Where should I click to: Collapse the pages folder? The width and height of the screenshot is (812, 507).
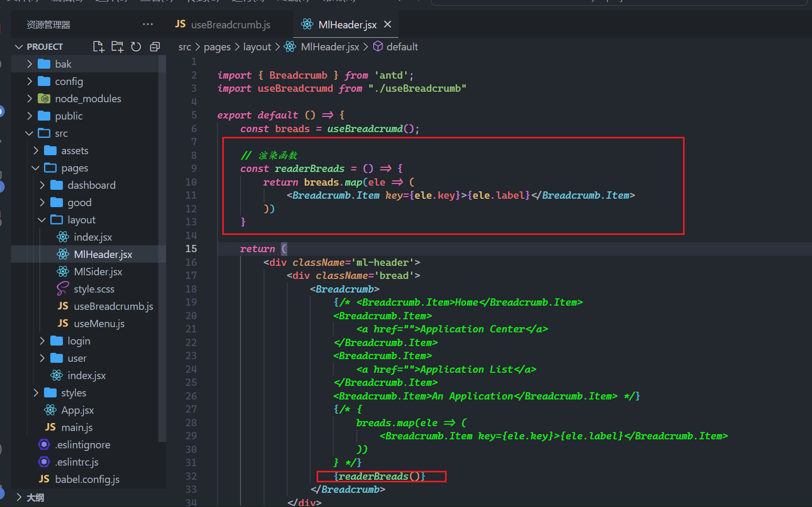(x=36, y=168)
